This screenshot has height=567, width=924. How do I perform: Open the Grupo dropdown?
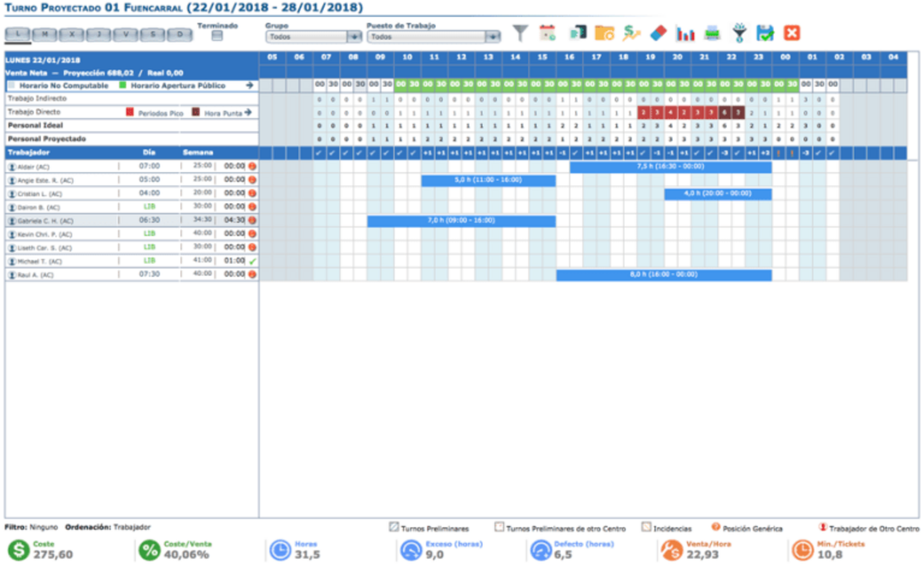click(354, 37)
